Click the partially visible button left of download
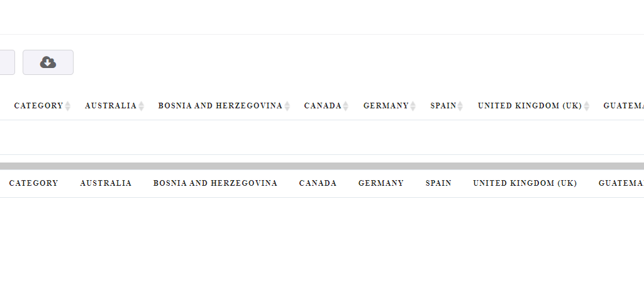This screenshot has height=308, width=644. tap(7, 62)
